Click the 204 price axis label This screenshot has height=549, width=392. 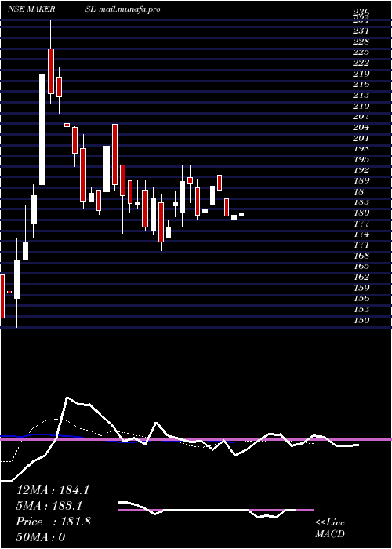(x=361, y=127)
